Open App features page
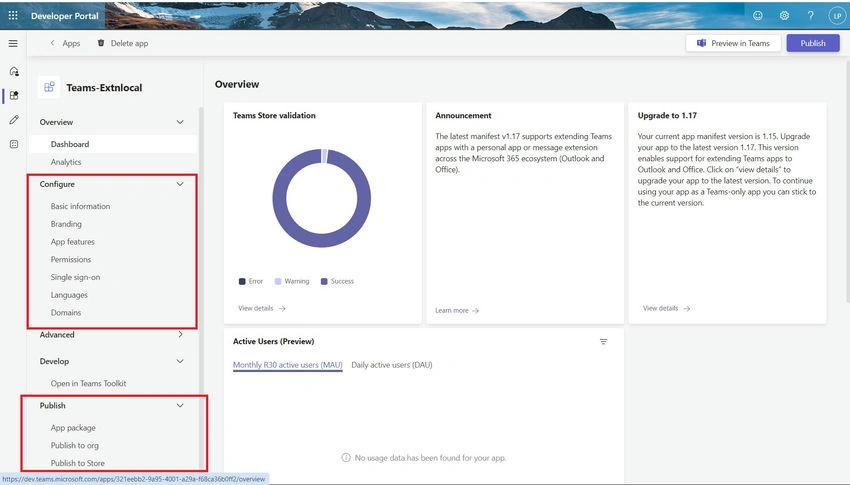The width and height of the screenshot is (850, 485). 73,242
